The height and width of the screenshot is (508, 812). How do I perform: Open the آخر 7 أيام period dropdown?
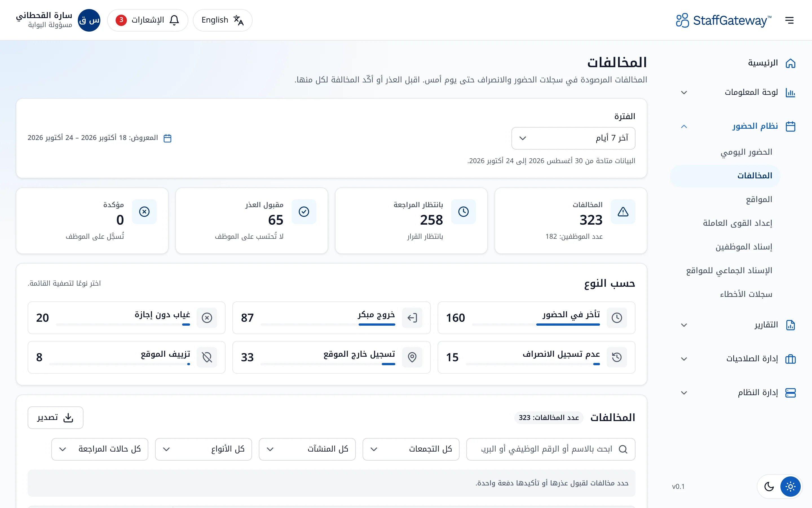[x=573, y=138]
